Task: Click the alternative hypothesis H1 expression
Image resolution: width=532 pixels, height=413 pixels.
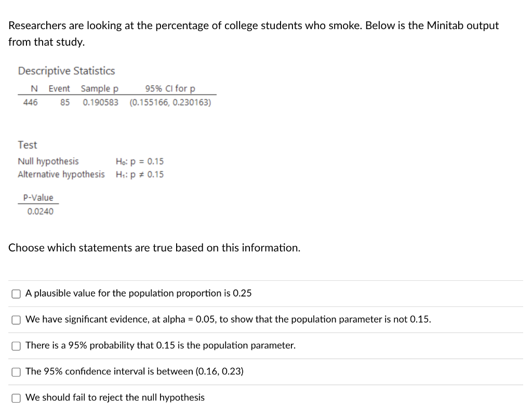Action: click(140, 174)
